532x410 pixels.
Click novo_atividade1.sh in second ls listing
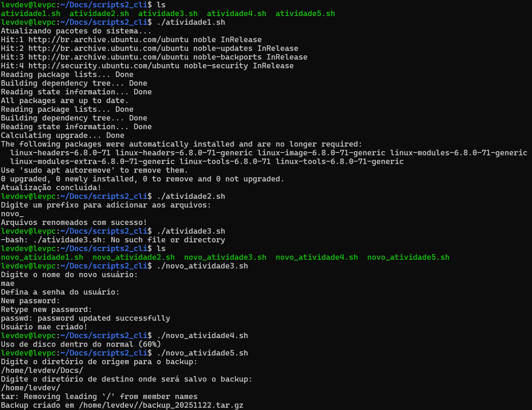[42, 257]
